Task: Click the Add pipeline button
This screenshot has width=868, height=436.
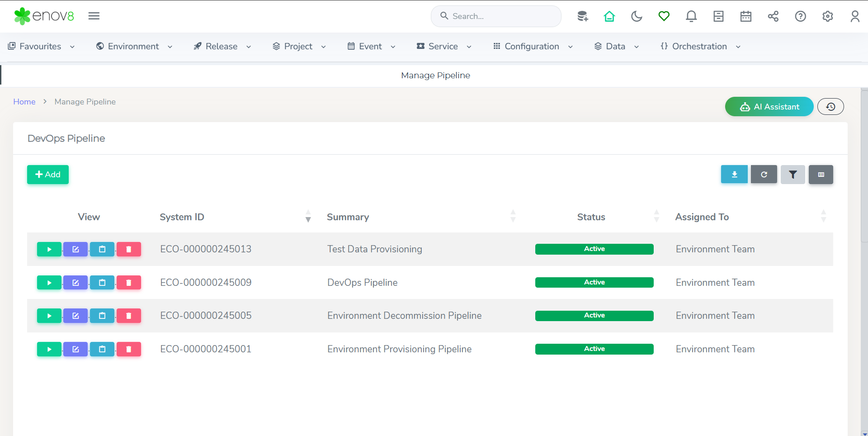Action: [x=48, y=175]
